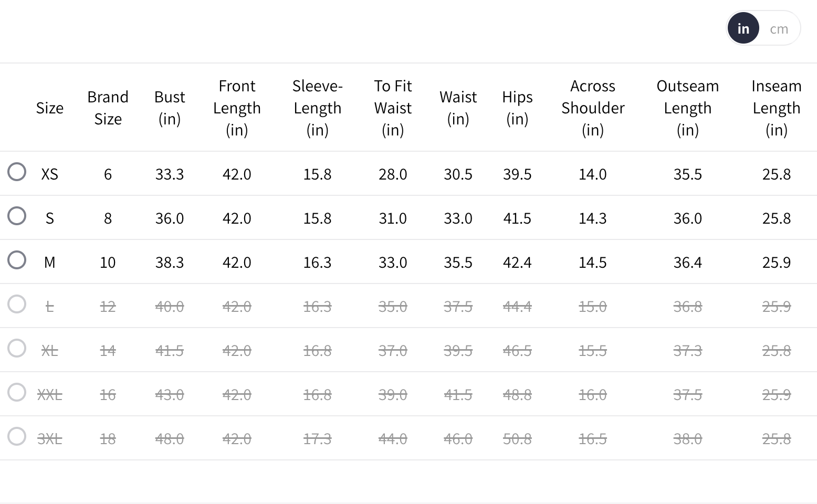
Task: Click the M size label
Action: (x=50, y=262)
